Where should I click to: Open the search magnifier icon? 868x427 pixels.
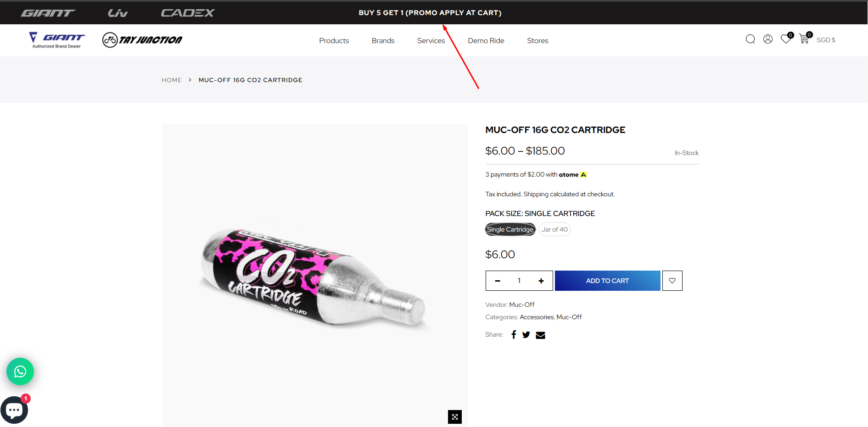click(x=750, y=39)
